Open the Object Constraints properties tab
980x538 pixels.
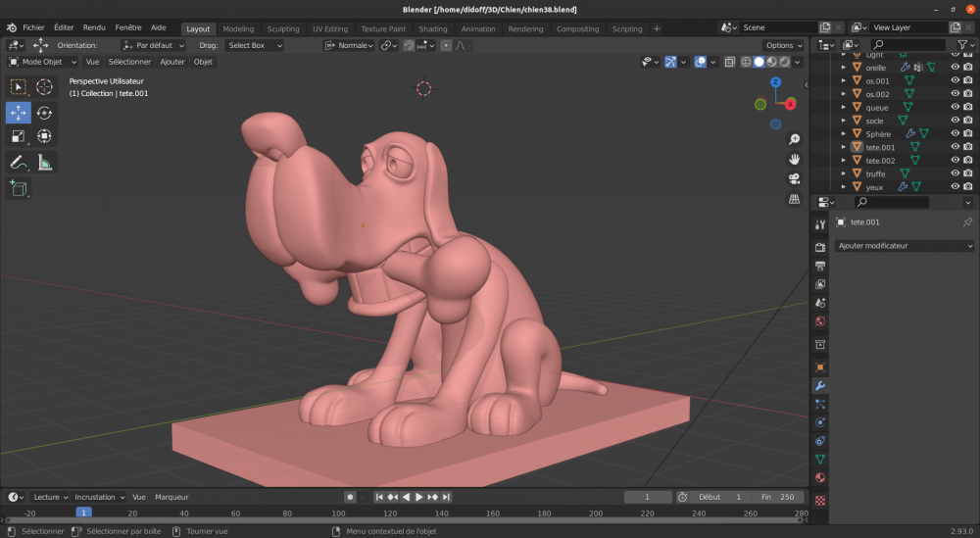[x=820, y=441]
